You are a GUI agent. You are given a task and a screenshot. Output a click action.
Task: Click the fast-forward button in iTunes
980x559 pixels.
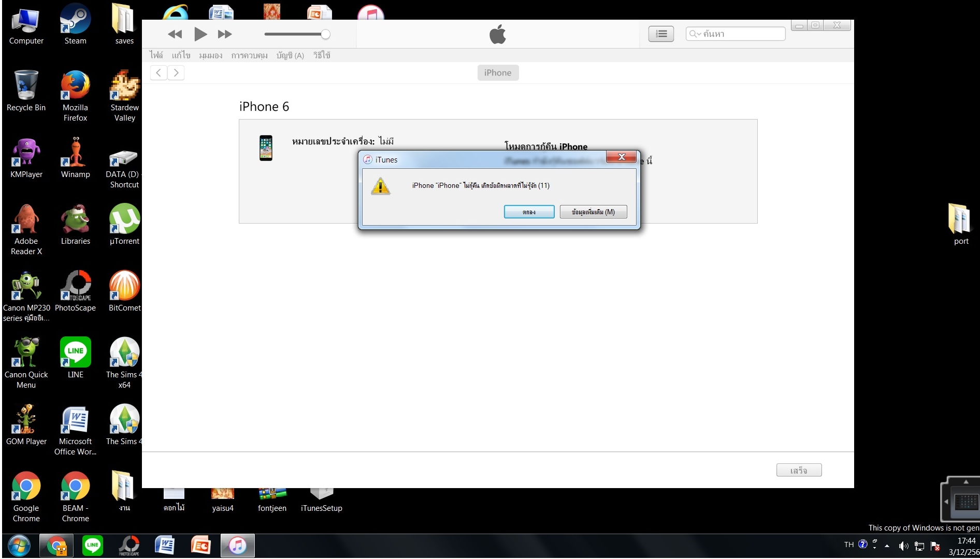pyautogui.click(x=225, y=34)
